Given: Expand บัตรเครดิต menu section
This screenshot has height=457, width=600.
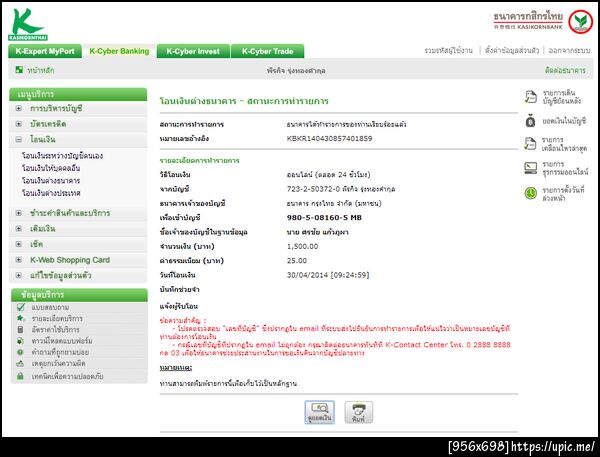Looking at the screenshot, I should tap(18, 124).
